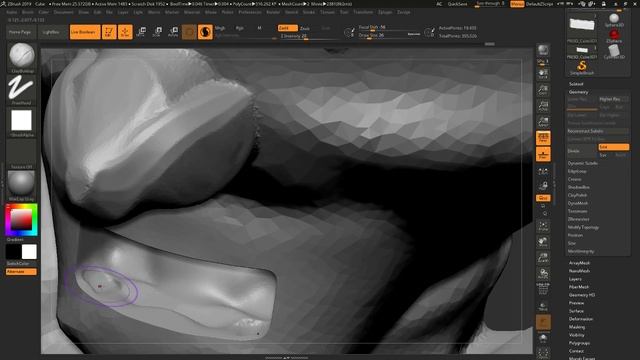Expand the ZRemesher section
The height and width of the screenshot is (360, 640).
click(578, 219)
